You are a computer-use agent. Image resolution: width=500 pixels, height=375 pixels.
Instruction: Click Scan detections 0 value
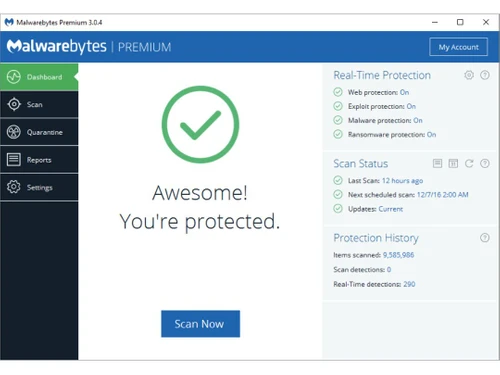(389, 269)
